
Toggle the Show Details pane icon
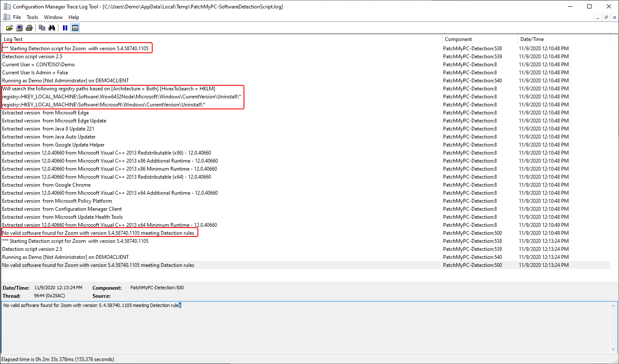pos(75,28)
